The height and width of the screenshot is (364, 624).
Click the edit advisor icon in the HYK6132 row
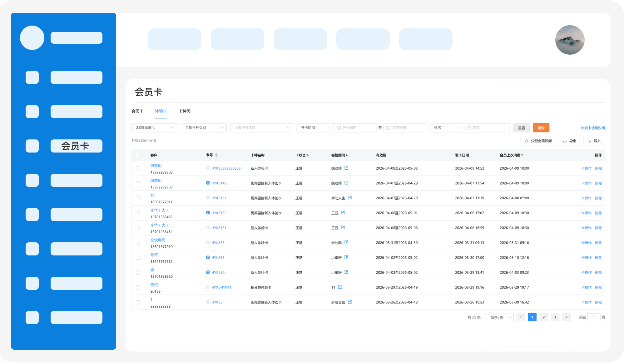[343, 213]
